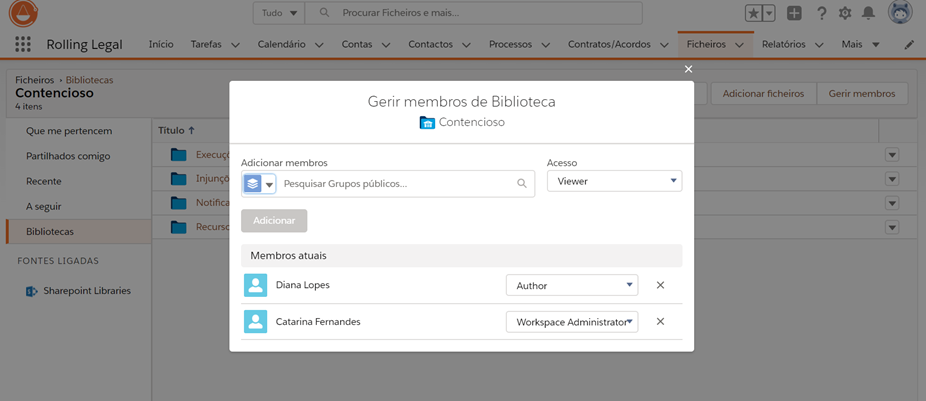Open the help question mark icon
Screen dimensions: 926x401
[821, 13]
